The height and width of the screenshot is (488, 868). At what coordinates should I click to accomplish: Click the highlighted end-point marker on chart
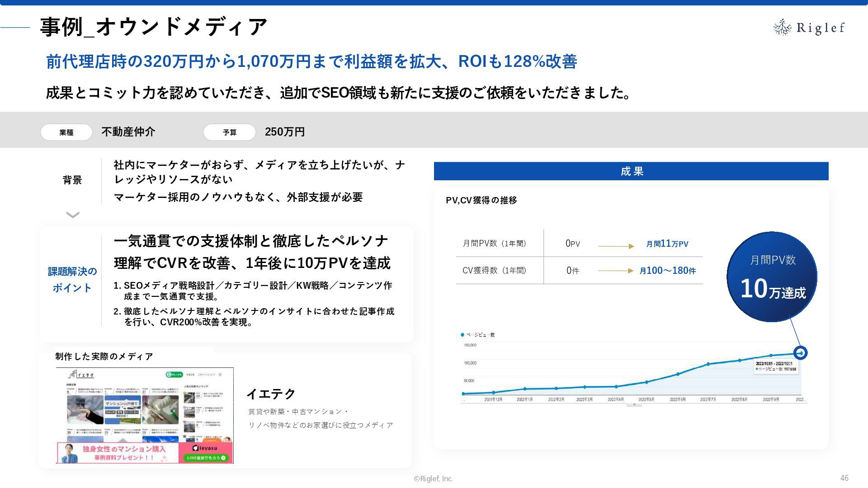[x=800, y=353]
